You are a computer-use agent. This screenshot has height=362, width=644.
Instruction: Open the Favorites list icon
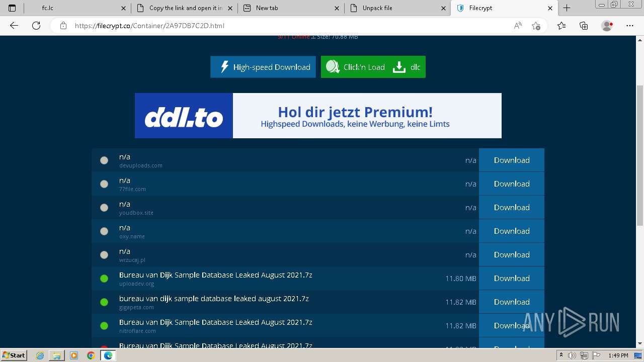point(561,26)
